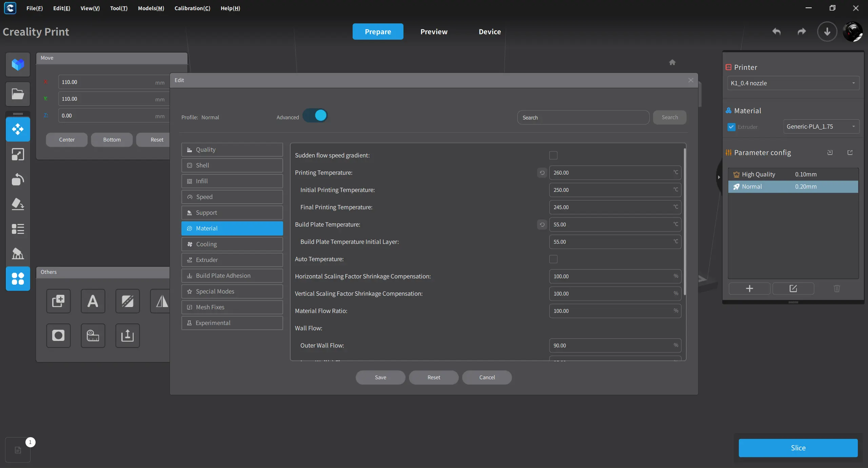Open the Tool menu
The image size is (868, 468).
click(x=119, y=8)
